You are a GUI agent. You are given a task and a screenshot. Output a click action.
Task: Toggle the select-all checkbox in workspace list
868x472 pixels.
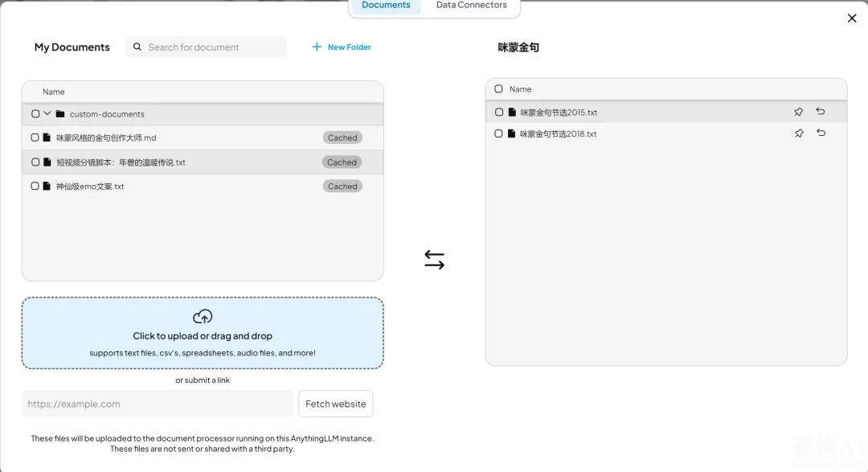pyautogui.click(x=498, y=89)
